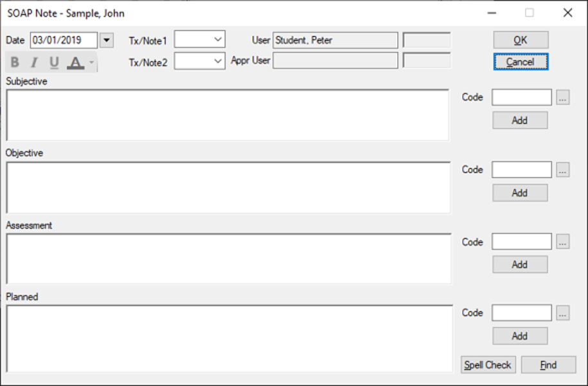Confirm the SOAP note with OK
The width and height of the screenshot is (588, 386).
point(521,40)
